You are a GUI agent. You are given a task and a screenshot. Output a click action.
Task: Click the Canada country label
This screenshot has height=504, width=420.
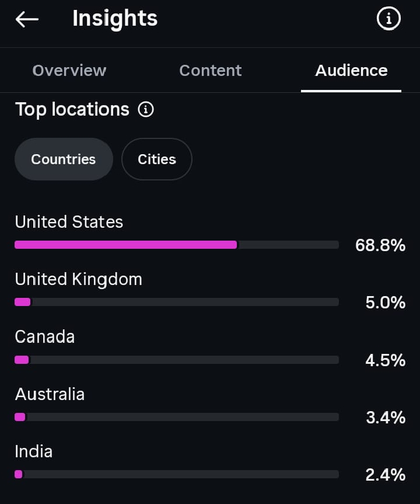click(45, 336)
